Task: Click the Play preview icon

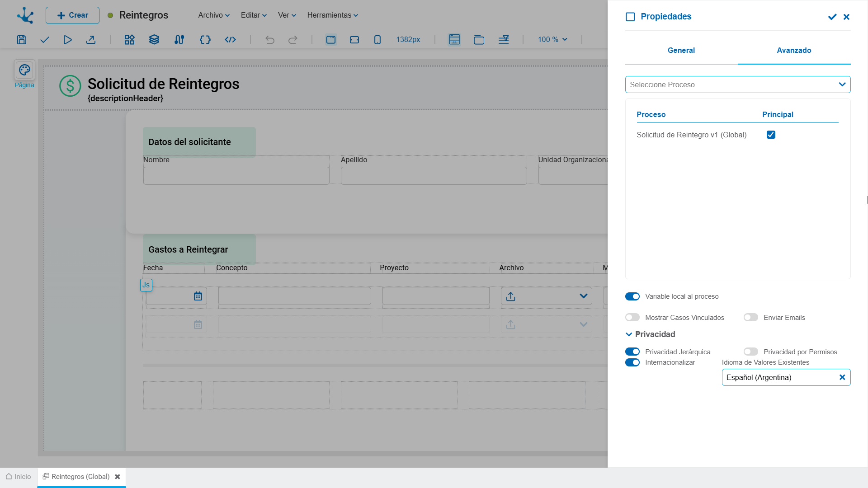Action: (x=67, y=40)
